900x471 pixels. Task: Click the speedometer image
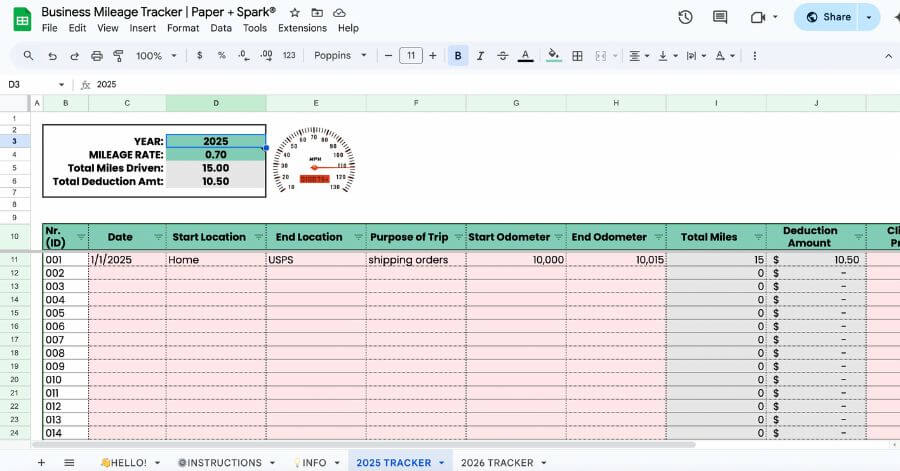coord(314,160)
